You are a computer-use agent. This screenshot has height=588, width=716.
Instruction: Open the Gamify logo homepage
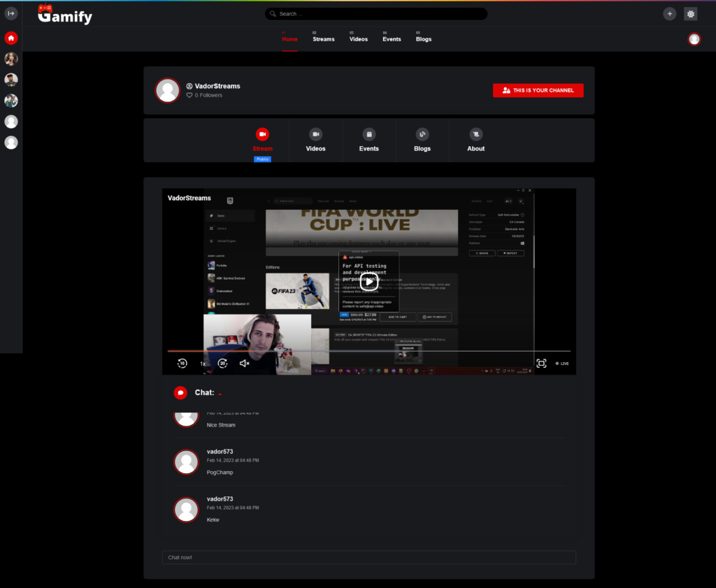click(x=65, y=15)
